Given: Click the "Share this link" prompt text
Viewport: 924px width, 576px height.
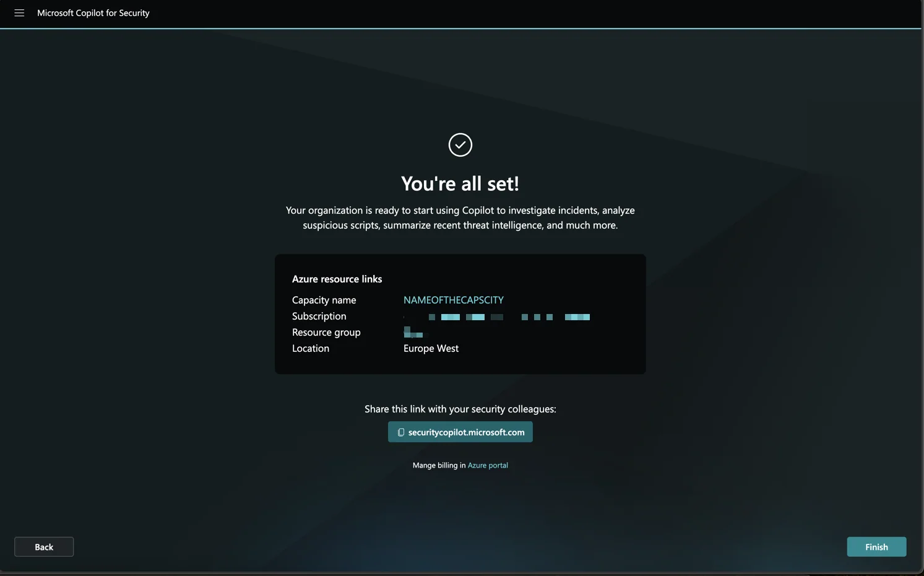Looking at the screenshot, I should 460,409.
